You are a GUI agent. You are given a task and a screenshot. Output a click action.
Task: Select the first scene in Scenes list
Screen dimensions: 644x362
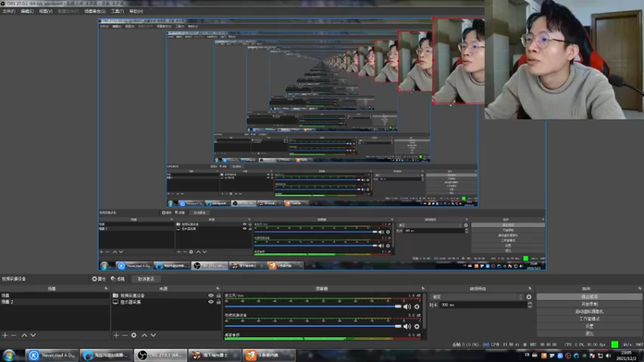point(55,295)
